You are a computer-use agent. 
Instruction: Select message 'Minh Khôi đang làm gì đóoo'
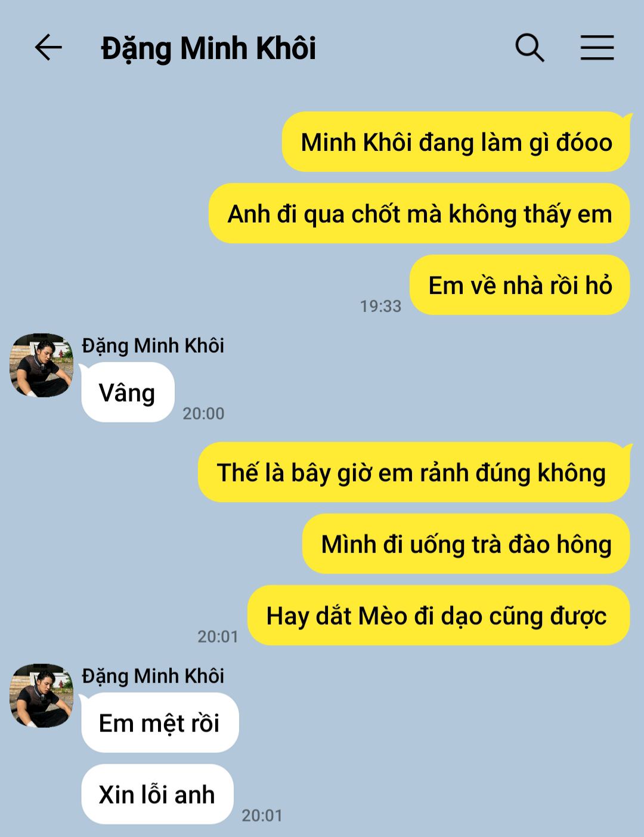[x=456, y=142]
